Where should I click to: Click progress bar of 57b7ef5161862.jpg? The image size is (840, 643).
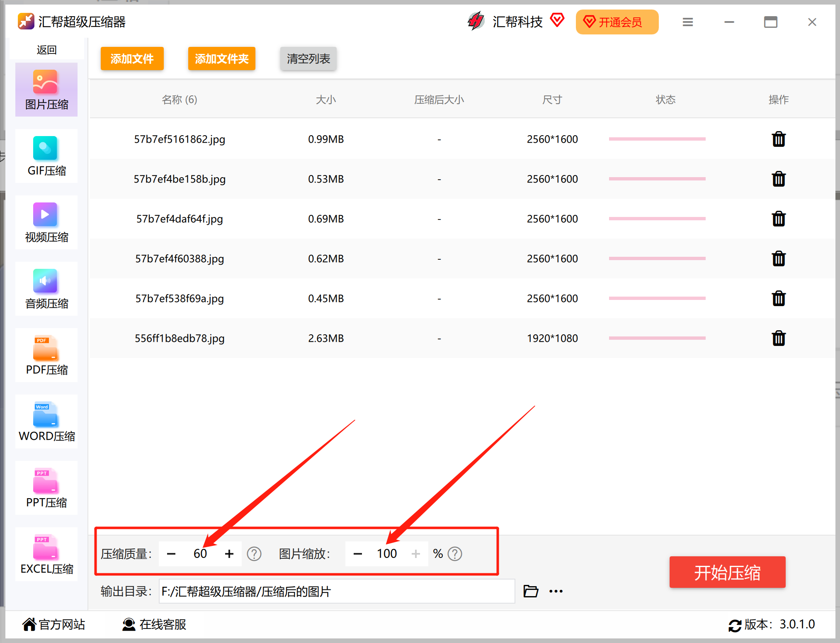[x=657, y=139]
